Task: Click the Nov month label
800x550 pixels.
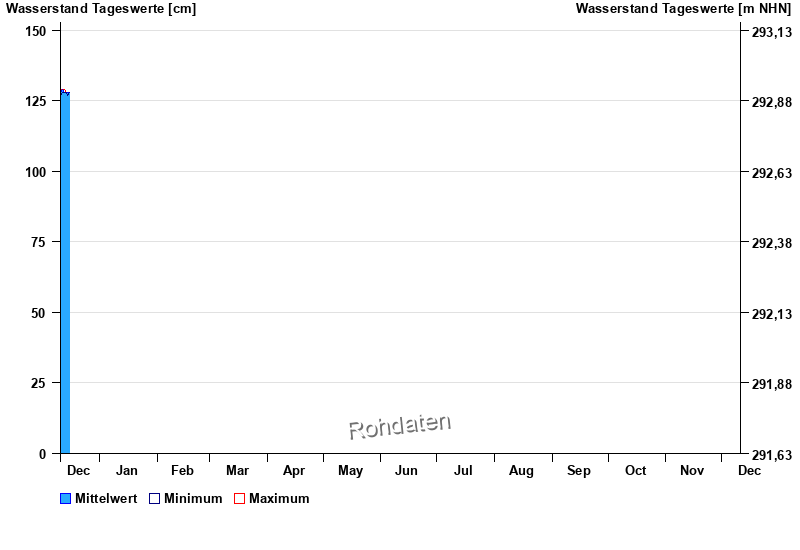Action: (x=692, y=470)
